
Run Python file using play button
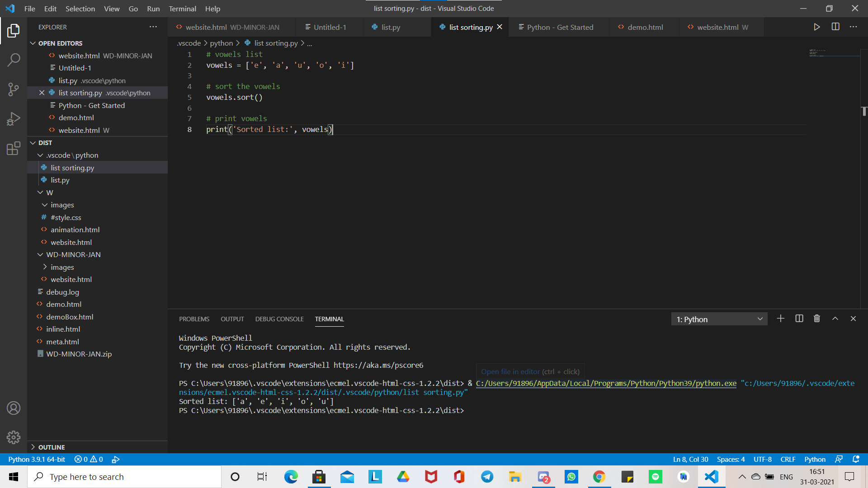[x=816, y=27]
